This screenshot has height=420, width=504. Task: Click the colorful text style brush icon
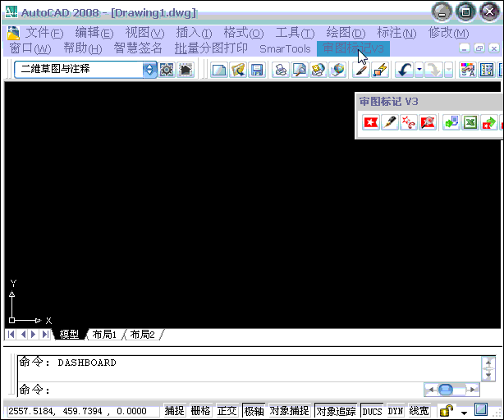[x=468, y=70]
